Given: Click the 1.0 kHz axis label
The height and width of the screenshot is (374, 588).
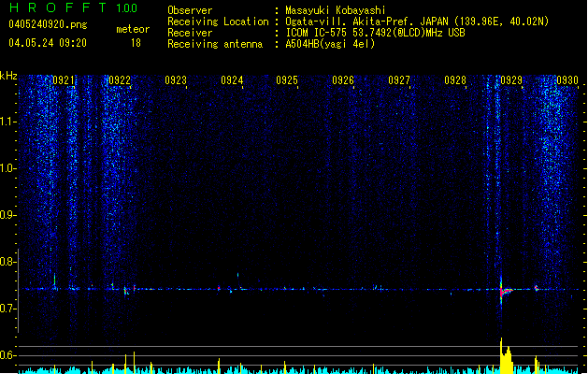Looking at the screenshot, I should click(7, 168).
